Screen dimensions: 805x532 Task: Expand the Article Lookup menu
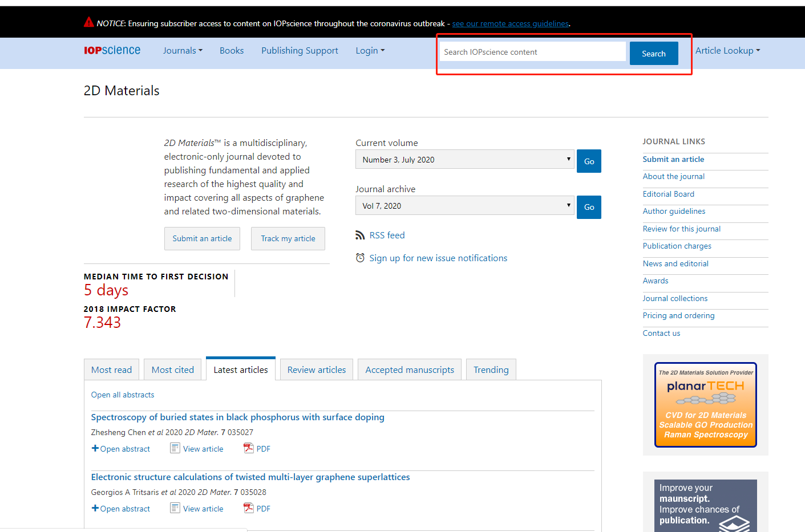click(727, 51)
